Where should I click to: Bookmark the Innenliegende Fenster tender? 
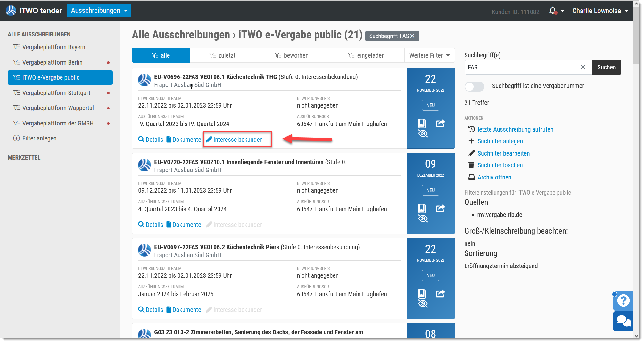[422, 208]
